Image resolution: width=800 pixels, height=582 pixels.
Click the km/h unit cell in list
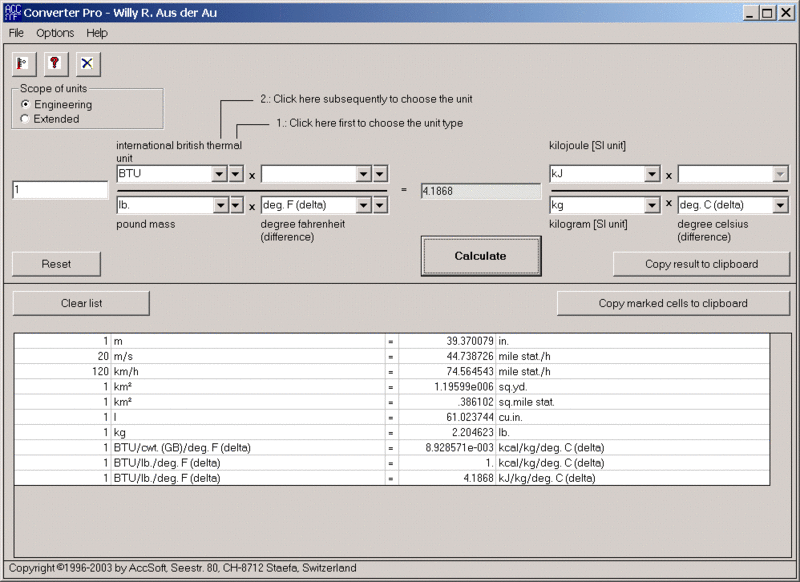click(248, 372)
